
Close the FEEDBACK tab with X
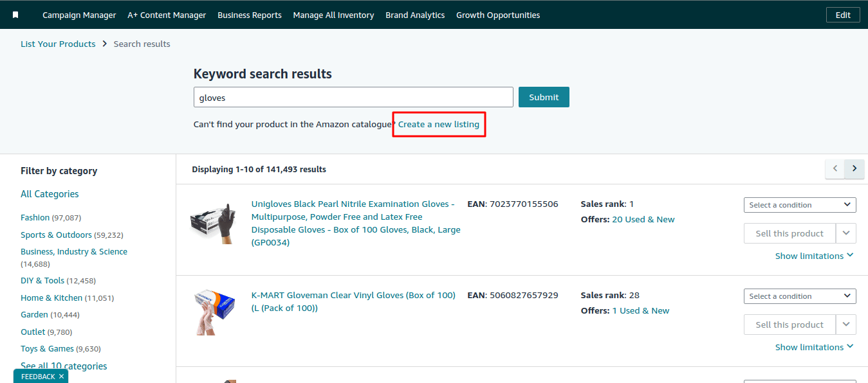pos(61,377)
